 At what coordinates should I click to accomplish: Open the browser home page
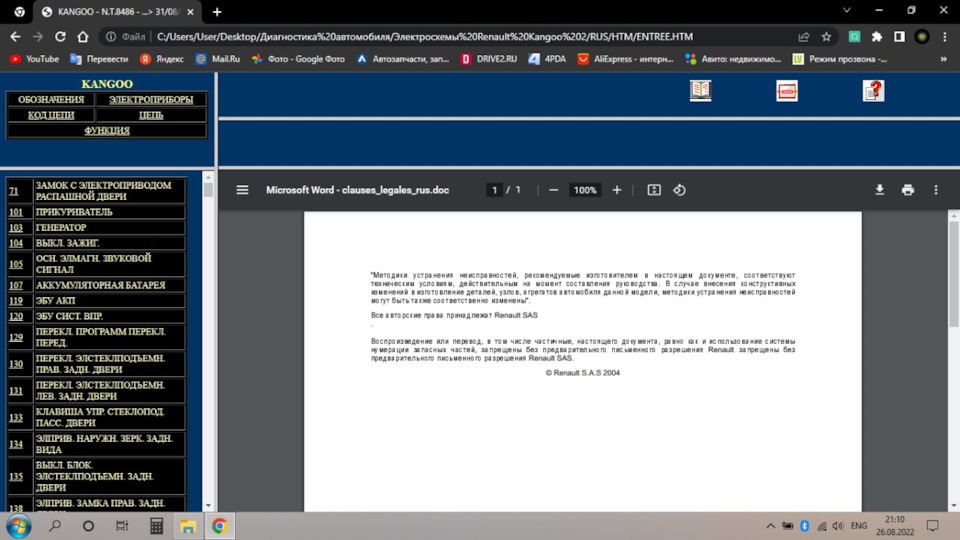coord(83,37)
